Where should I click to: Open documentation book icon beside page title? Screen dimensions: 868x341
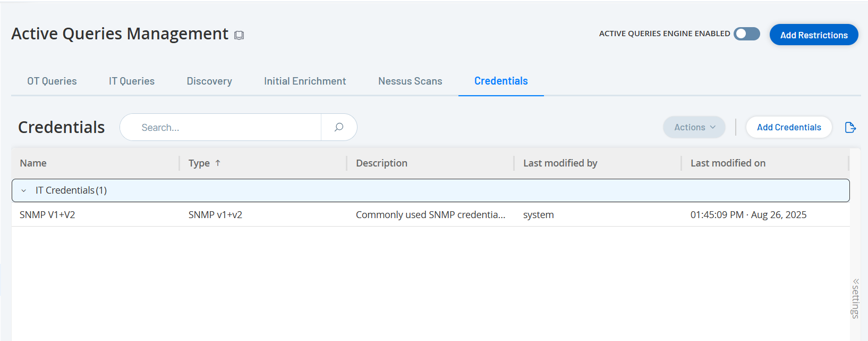pos(239,35)
